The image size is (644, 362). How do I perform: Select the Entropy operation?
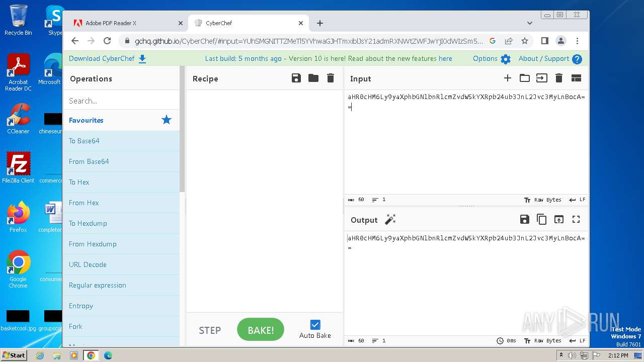[x=121, y=306]
